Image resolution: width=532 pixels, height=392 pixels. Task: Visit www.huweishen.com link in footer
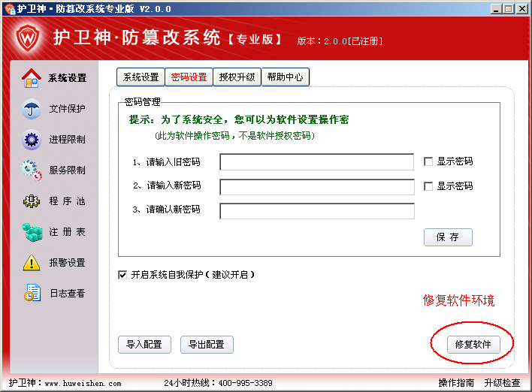pos(83,384)
